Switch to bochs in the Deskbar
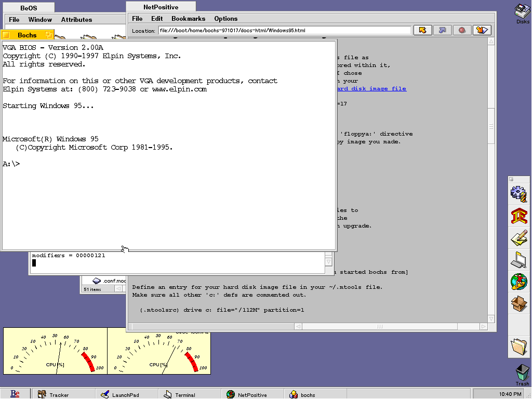Screen dimensions: 532x399 (x=315, y=395)
